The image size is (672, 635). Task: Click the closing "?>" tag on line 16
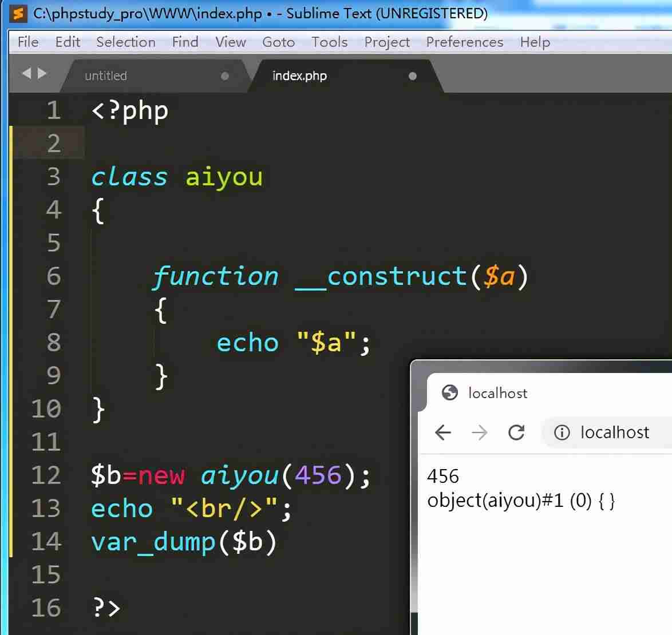(x=106, y=608)
